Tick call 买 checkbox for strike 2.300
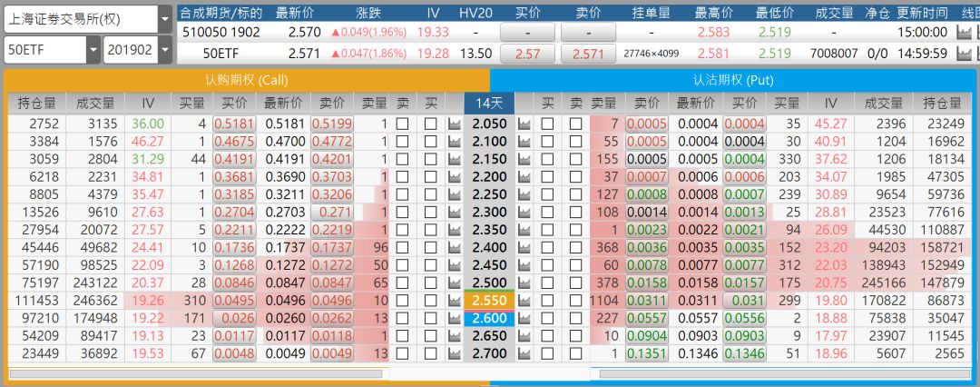The image size is (980, 387). pyautogui.click(x=431, y=213)
